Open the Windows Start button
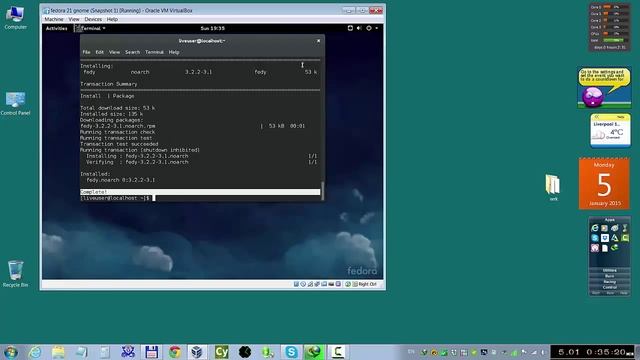This screenshot has height=360, width=640. (x=10, y=352)
